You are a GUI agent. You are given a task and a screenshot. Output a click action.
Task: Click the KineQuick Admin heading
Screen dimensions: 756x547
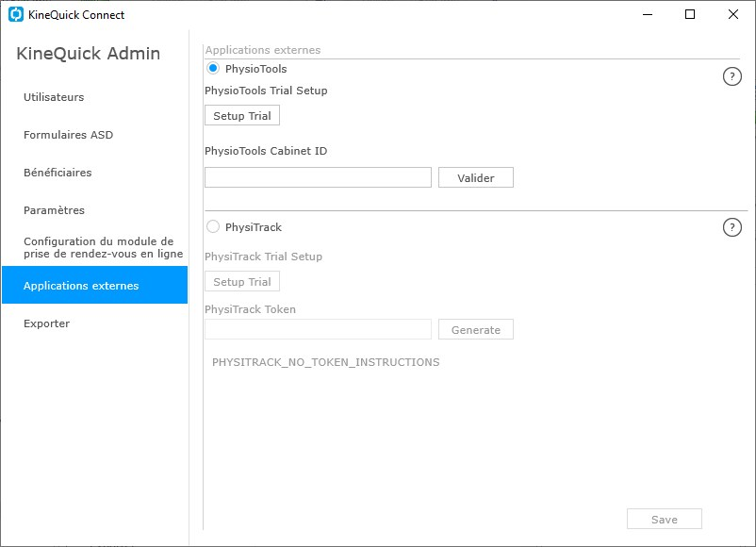(89, 53)
